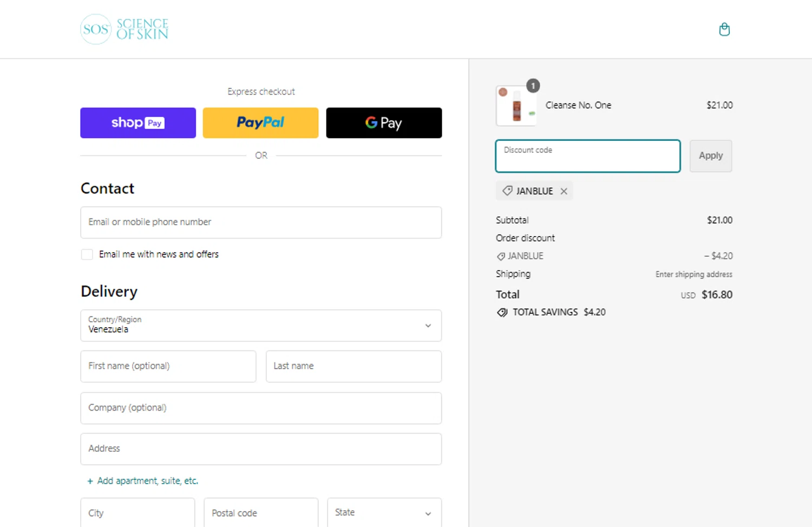Open the shopping bag cart icon
The image size is (812, 527).
click(724, 29)
